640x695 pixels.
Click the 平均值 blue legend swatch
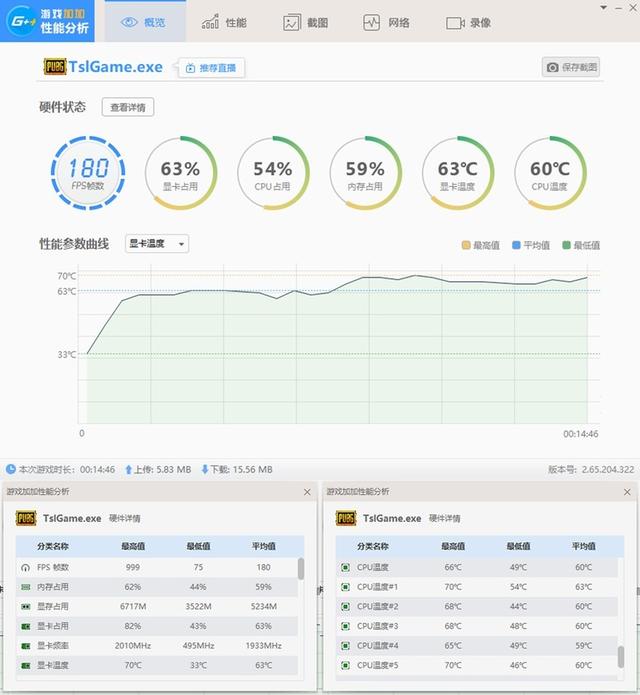[x=516, y=245]
